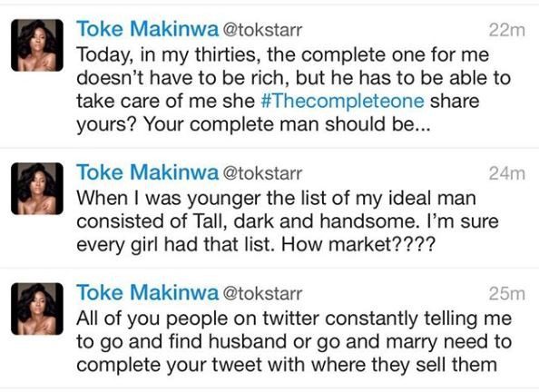539x392 pixels.
Task: Open the tweet starting 'When I was younger'
Action: click(269, 208)
